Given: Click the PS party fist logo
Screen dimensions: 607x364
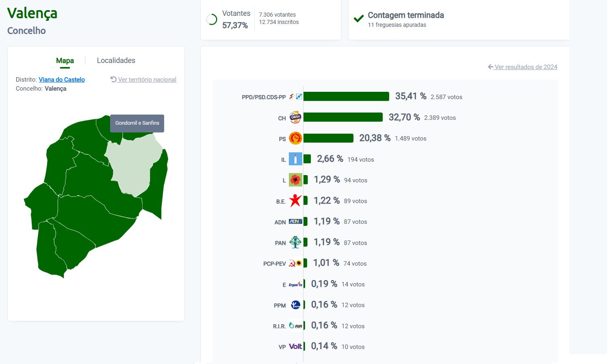Looking at the screenshot, I should point(295,138).
